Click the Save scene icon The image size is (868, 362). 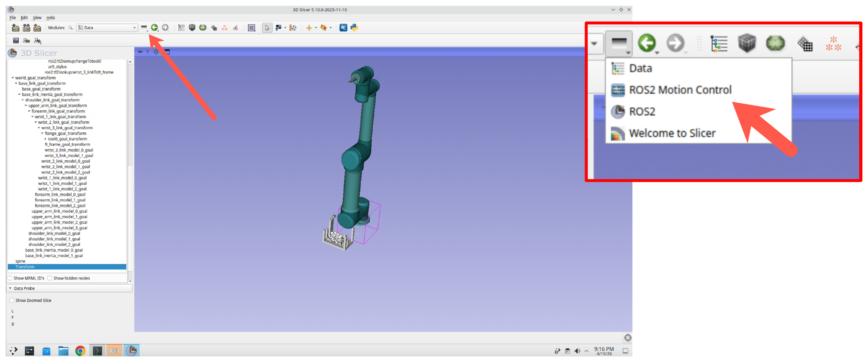pyautogui.click(x=37, y=28)
